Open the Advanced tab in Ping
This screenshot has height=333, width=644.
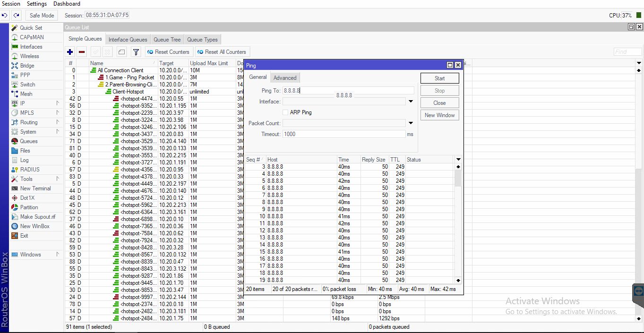pos(285,78)
